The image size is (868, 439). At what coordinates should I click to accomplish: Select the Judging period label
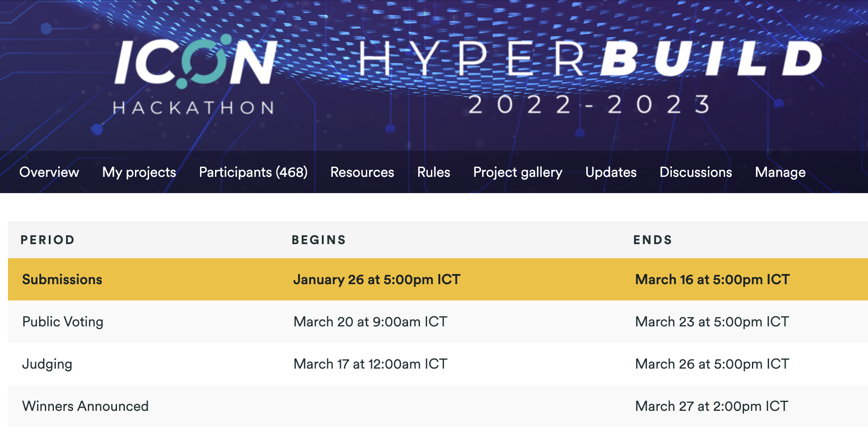click(47, 364)
